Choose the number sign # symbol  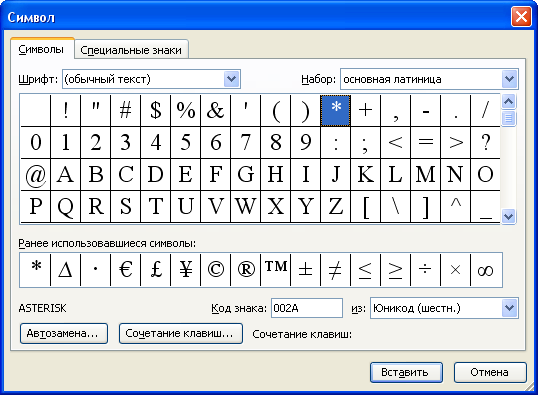pyautogui.click(x=126, y=111)
